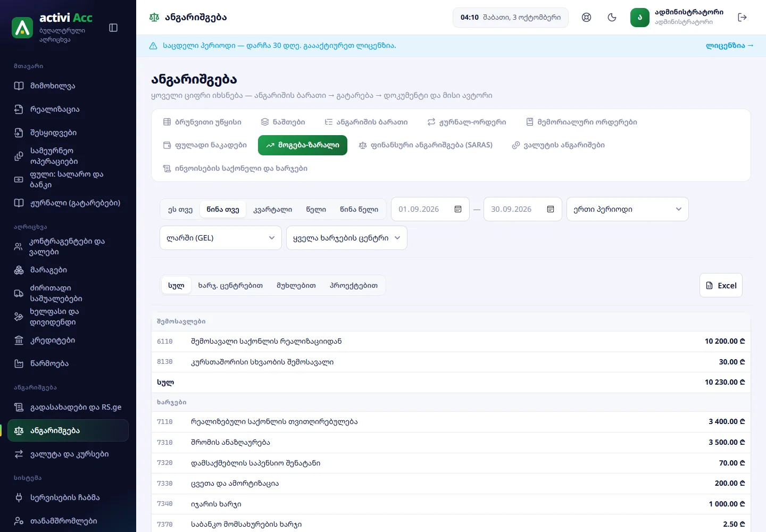The height and width of the screenshot is (532, 766).
Task: Toggle dark mode moon icon
Action: click(x=612, y=18)
